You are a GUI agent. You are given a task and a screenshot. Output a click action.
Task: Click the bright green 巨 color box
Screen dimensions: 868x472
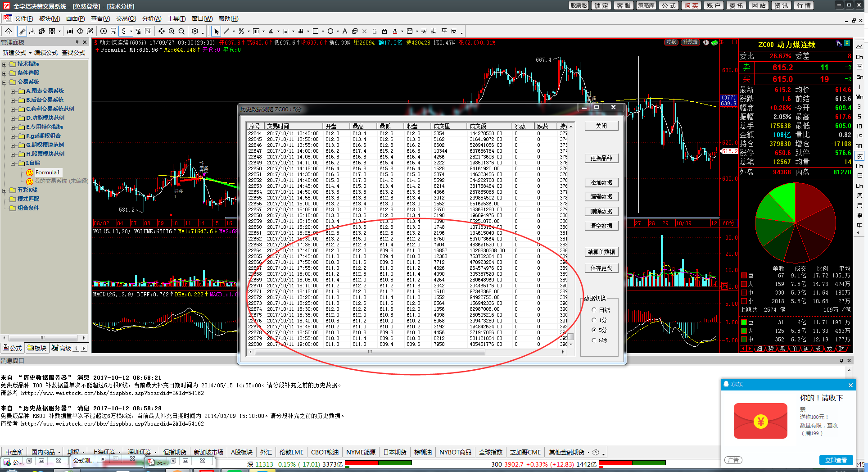(744, 322)
